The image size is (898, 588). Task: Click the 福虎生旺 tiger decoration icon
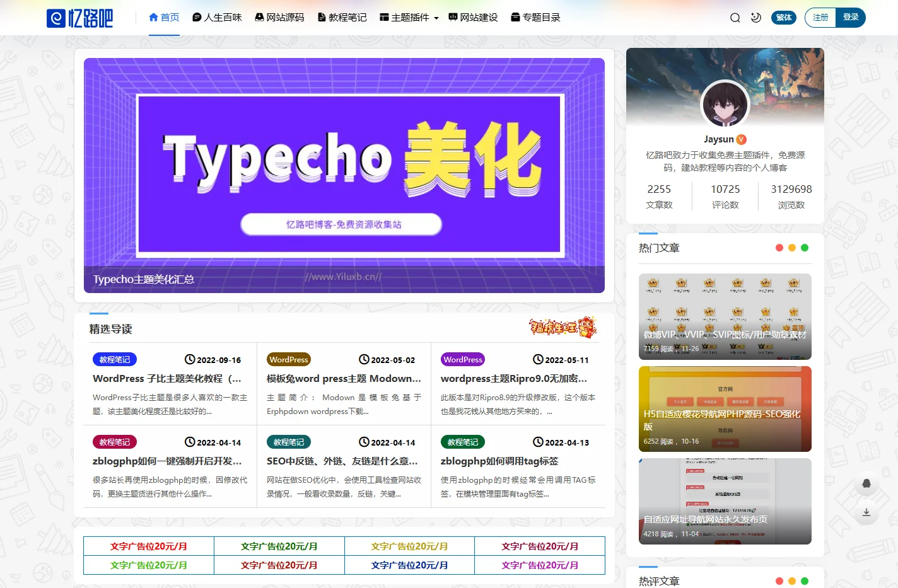pyautogui.click(x=563, y=327)
